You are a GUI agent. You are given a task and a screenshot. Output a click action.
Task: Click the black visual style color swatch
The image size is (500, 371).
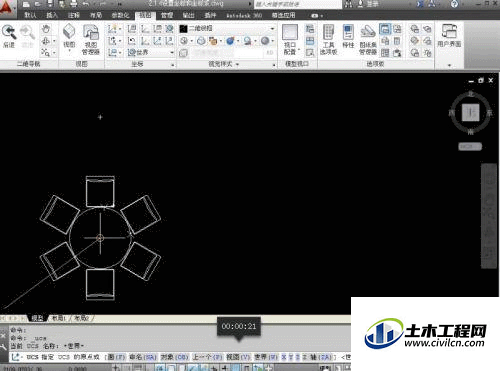(183, 29)
